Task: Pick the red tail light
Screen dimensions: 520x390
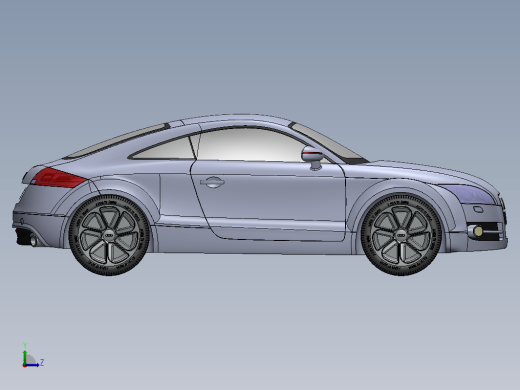Action: coord(59,178)
